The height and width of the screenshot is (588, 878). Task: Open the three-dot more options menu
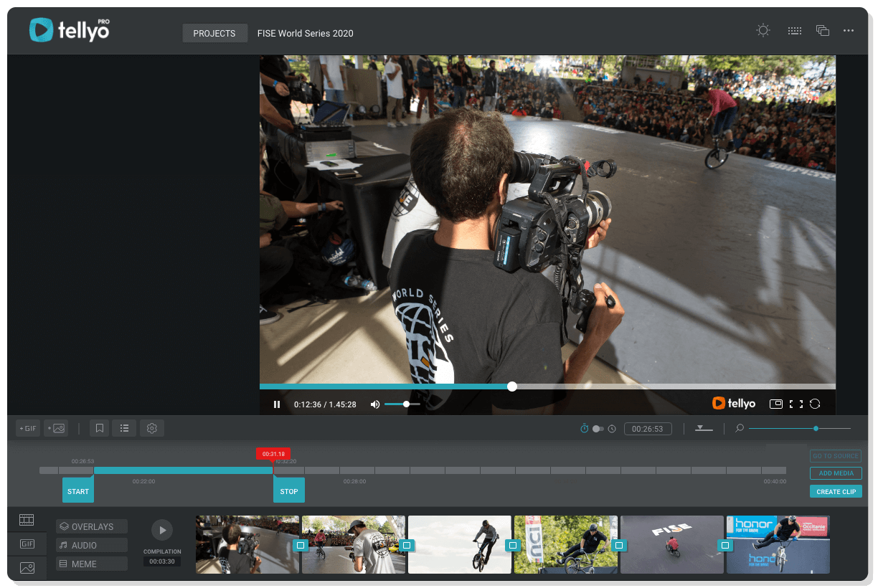coord(849,31)
